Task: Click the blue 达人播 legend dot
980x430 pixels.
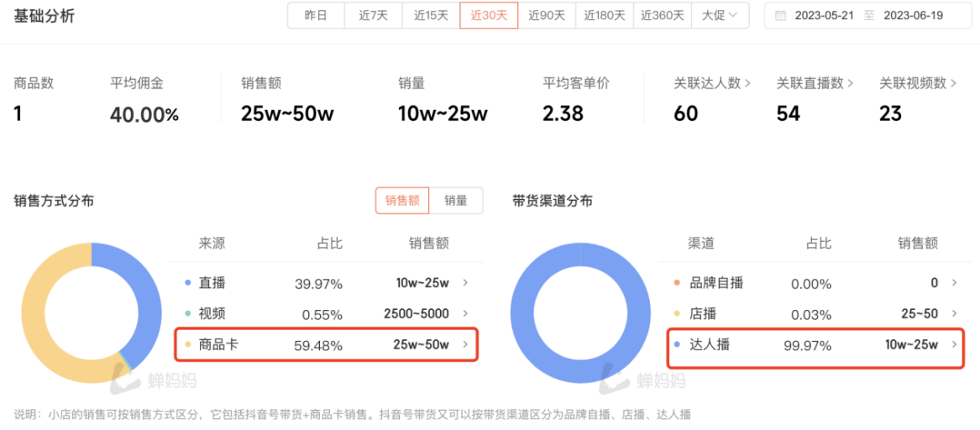Action: 677,344
